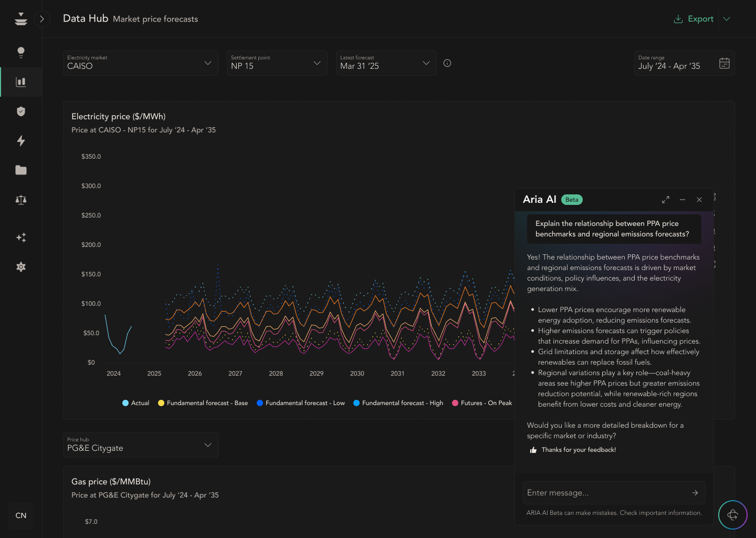Screen dimensions: 756x538
Task: Open the date range calendar icon
Action: coord(724,63)
